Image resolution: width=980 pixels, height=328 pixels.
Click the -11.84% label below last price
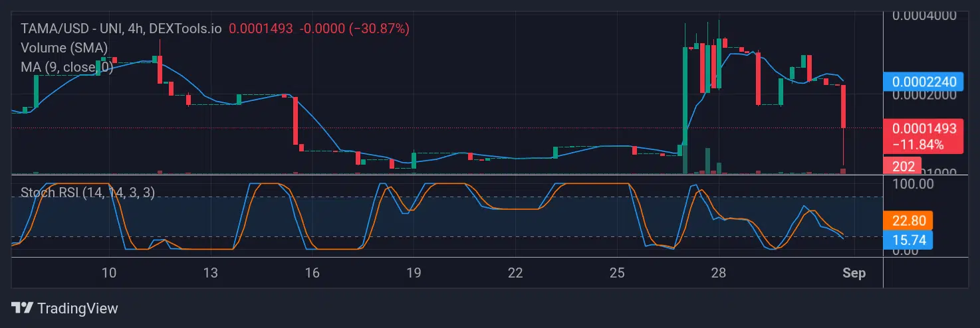click(918, 145)
